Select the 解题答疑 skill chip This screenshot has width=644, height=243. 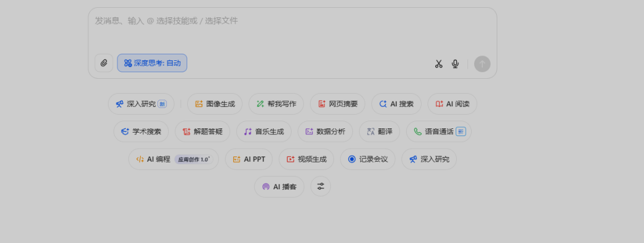tap(203, 131)
